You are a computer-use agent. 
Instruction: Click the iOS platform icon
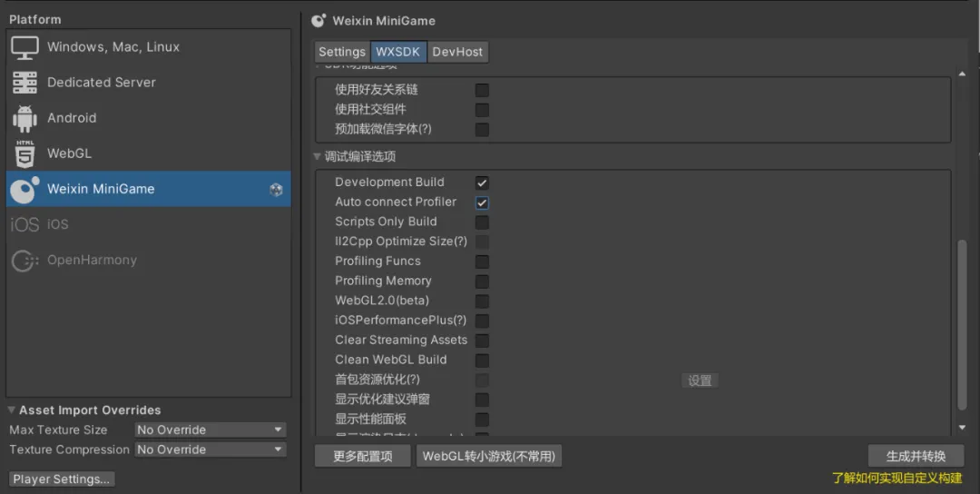pos(24,224)
